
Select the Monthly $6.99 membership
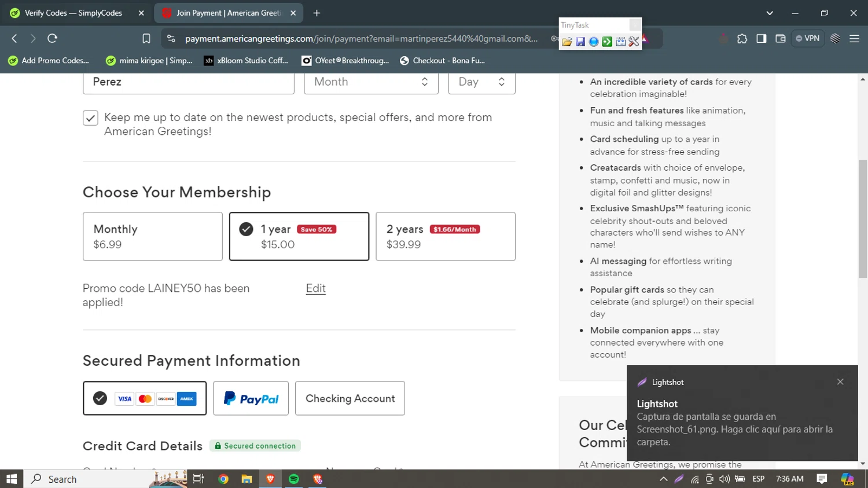point(153,236)
